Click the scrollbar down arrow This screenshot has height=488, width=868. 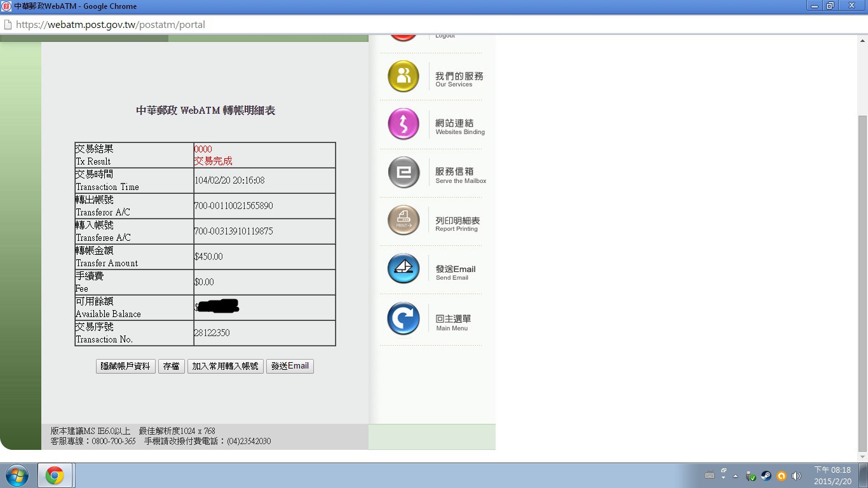862,456
